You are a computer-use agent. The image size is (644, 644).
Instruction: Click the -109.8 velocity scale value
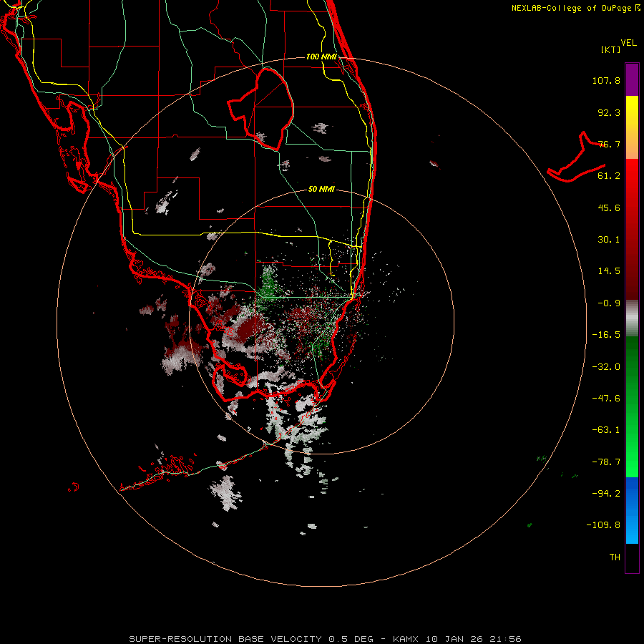point(603,525)
